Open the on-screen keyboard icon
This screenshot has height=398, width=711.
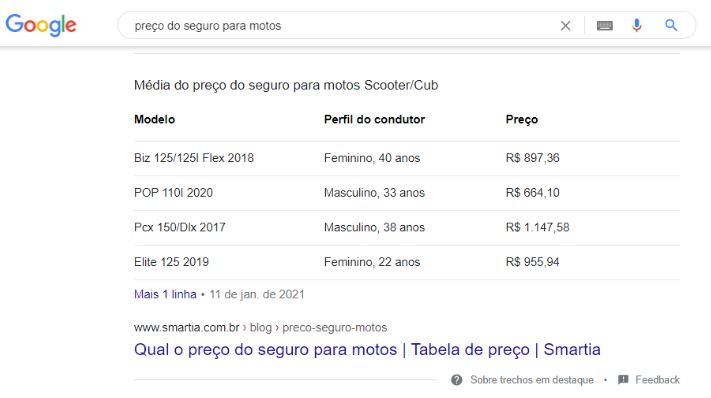coord(604,26)
